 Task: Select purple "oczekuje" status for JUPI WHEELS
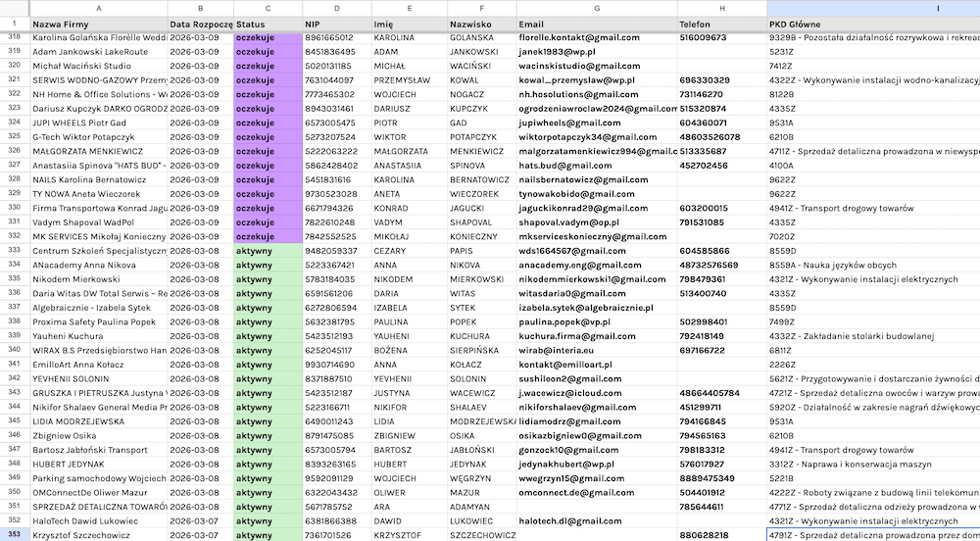click(268, 123)
